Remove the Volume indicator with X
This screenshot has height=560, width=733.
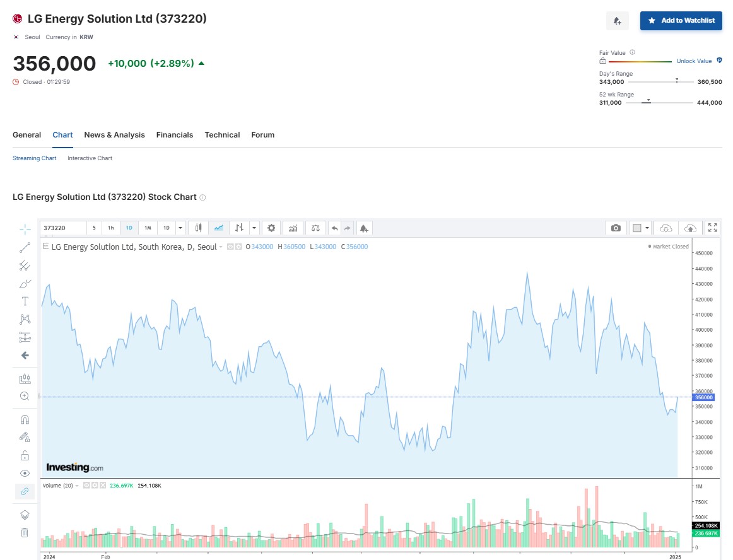103,486
